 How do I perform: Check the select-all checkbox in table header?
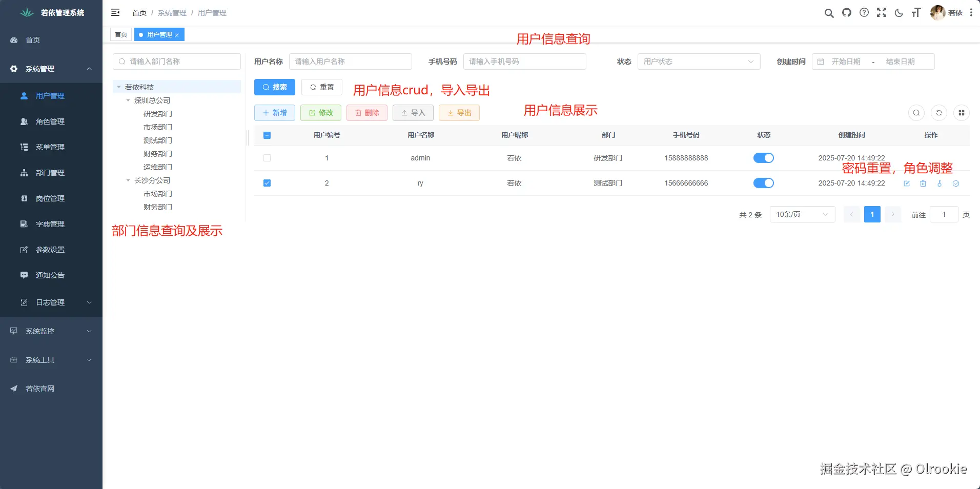tap(267, 135)
